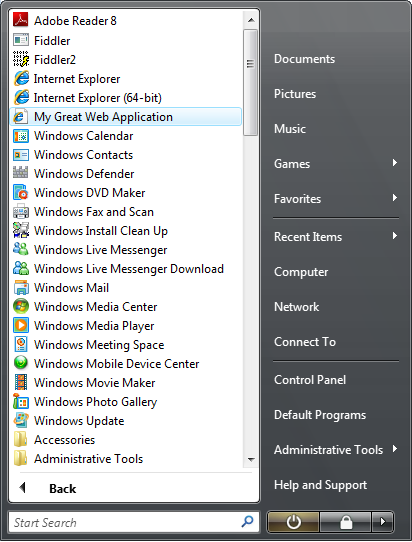412x542 pixels.
Task: Launch Fiddler2 from its icon
Action: coord(20,59)
